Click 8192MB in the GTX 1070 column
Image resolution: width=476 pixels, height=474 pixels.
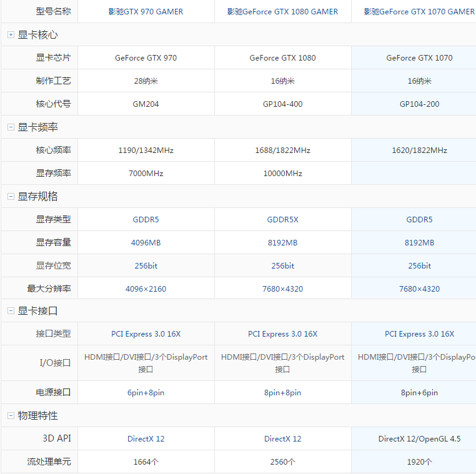coord(419,242)
